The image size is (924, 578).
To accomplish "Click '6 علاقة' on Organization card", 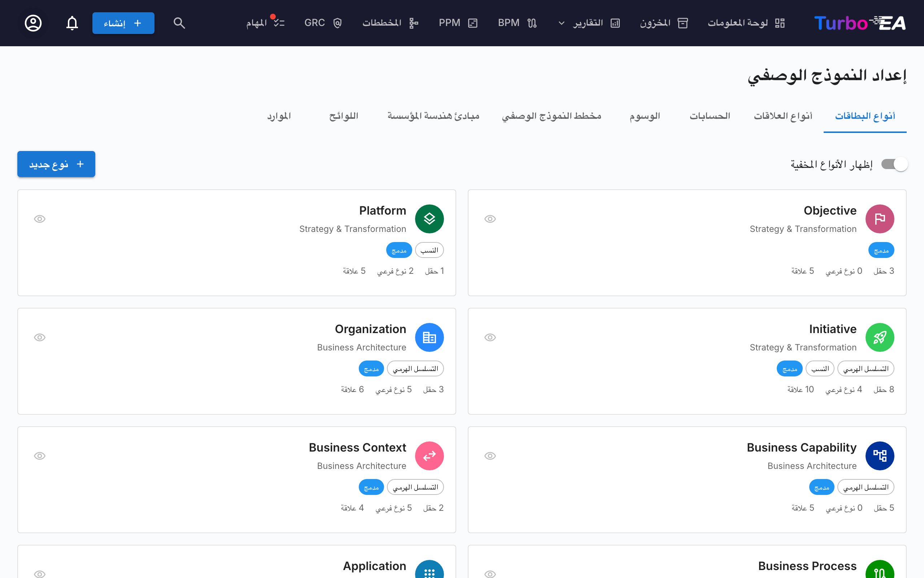I will [x=352, y=389].
